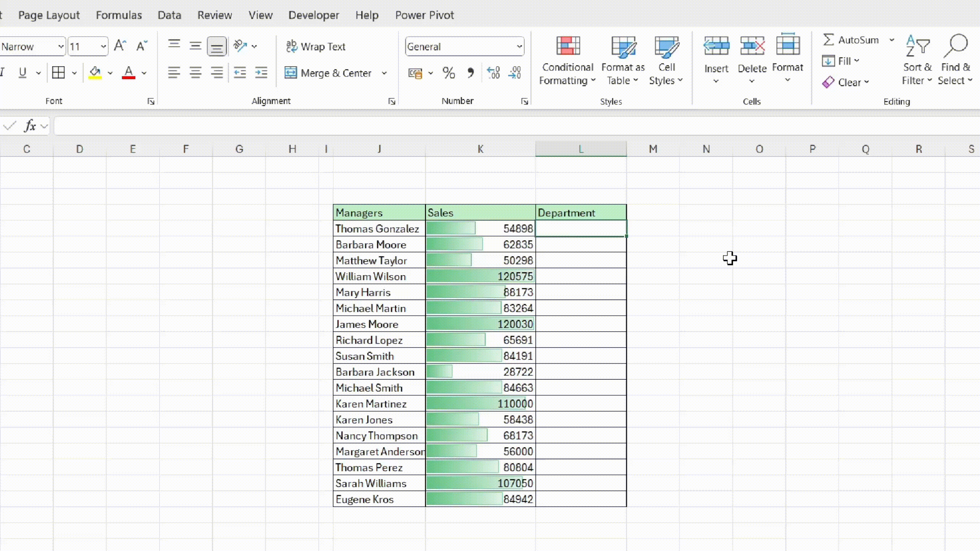Viewport: 980px width, 551px height.
Task: Open the Formulas ribbon tab
Action: (x=119, y=15)
